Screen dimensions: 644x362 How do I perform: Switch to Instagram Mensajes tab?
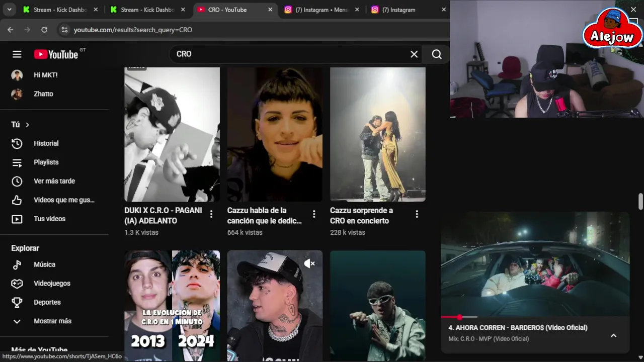(x=322, y=10)
